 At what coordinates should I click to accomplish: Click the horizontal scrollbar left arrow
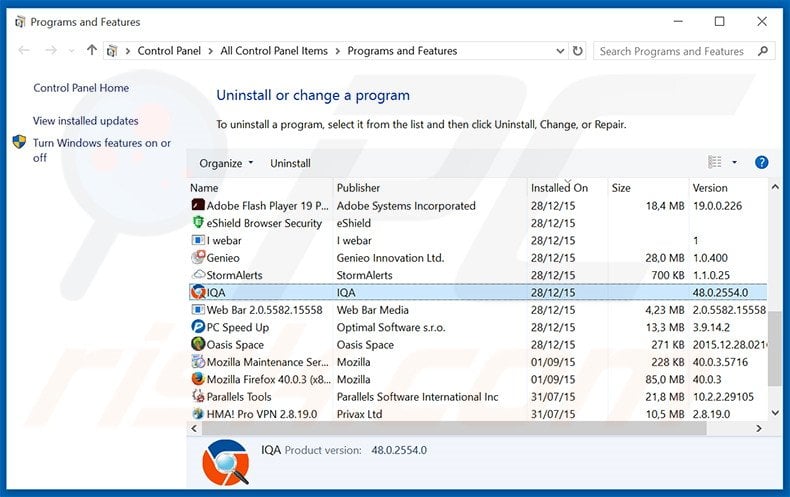pyautogui.click(x=194, y=428)
